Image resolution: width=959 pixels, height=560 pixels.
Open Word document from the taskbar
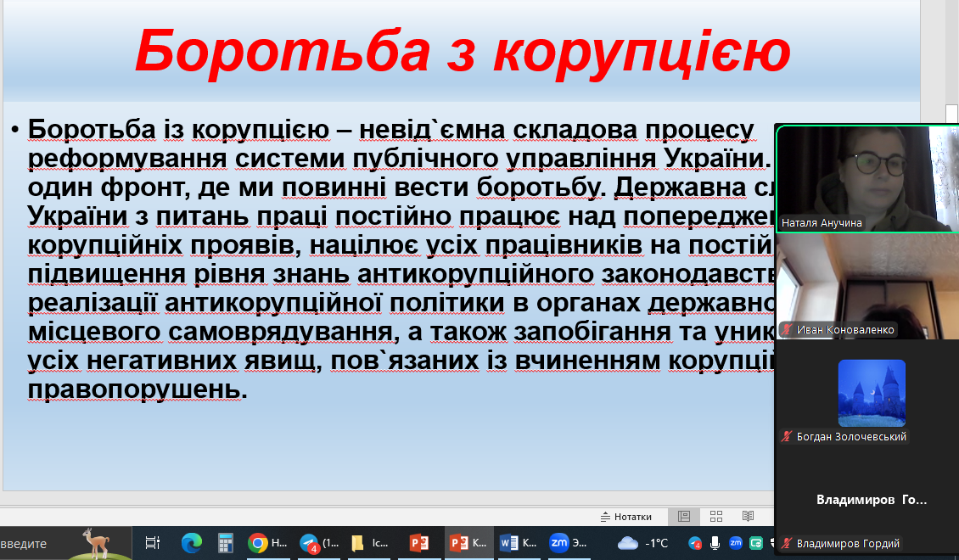(x=518, y=543)
